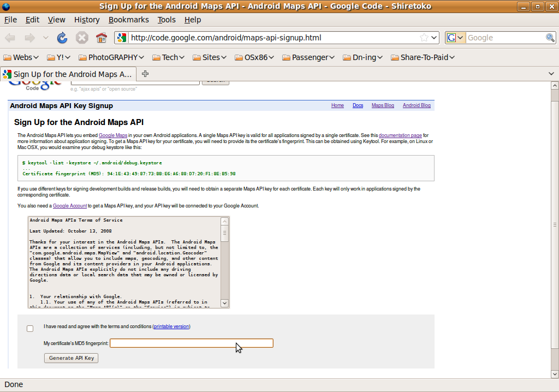Click the Google Code logo
This screenshot has width=559, height=392.
[x=34, y=86]
